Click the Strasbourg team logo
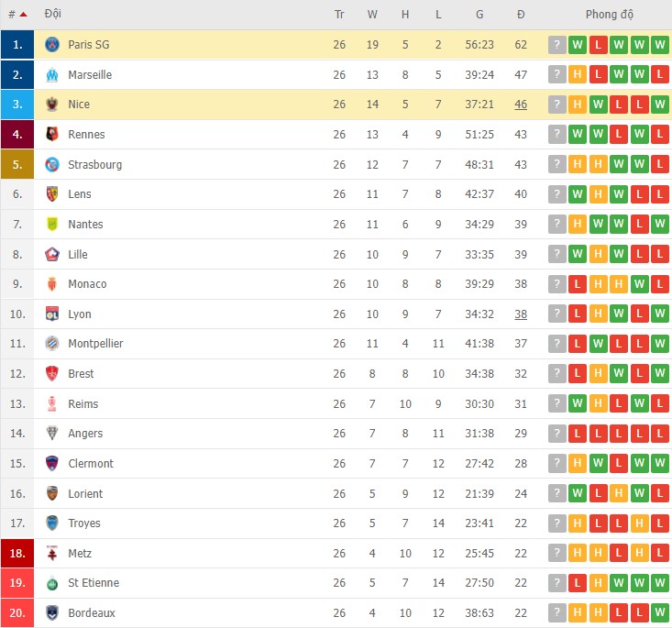Screen dimensions: 672x628 click(52, 165)
